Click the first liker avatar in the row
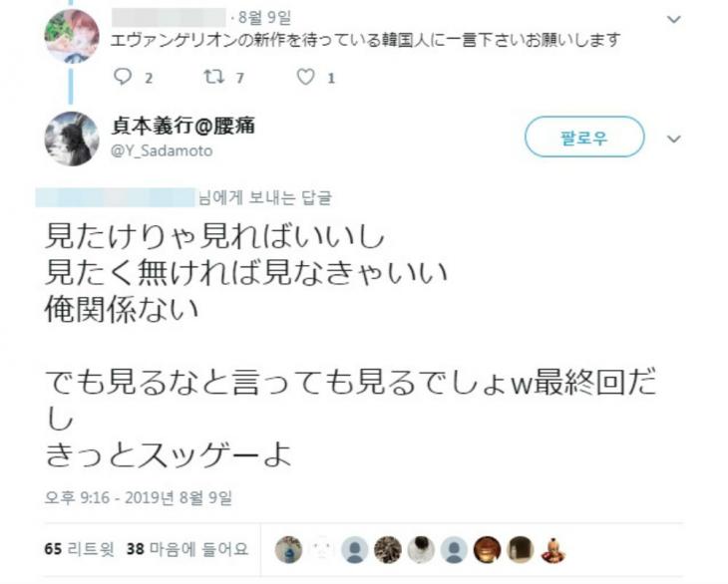The image size is (728, 584). [288, 550]
